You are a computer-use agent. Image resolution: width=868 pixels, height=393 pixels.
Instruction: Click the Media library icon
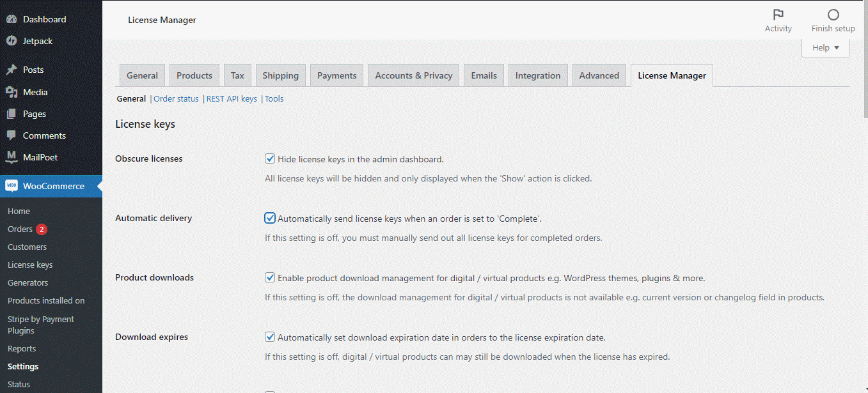coord(11,92)
